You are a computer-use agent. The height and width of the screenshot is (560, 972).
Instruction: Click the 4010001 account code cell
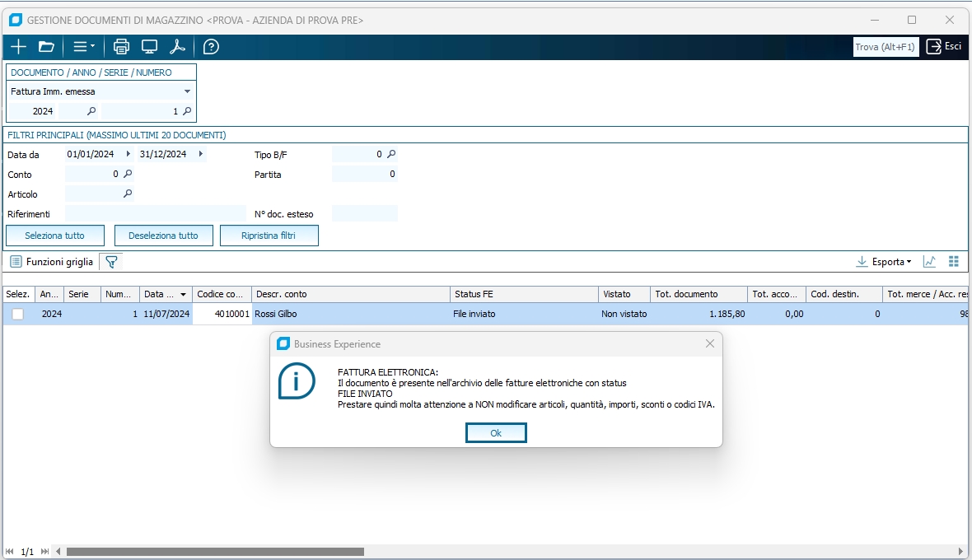pyautogui.click(x=222, y=314)
